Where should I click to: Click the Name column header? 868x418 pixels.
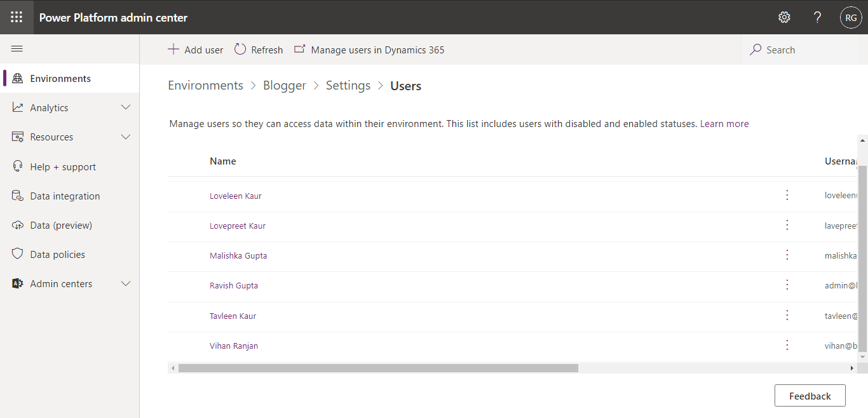point(223,161)
